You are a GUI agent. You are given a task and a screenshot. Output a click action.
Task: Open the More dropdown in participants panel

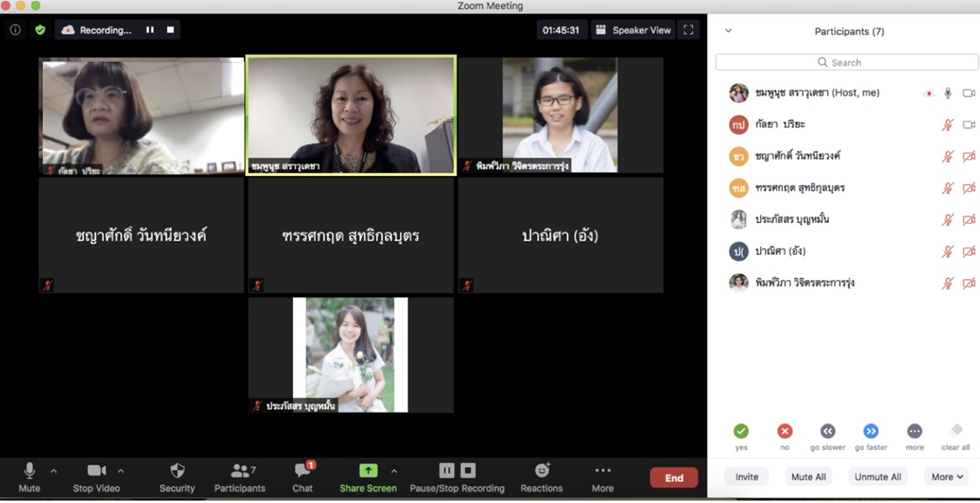coord(947,477)
